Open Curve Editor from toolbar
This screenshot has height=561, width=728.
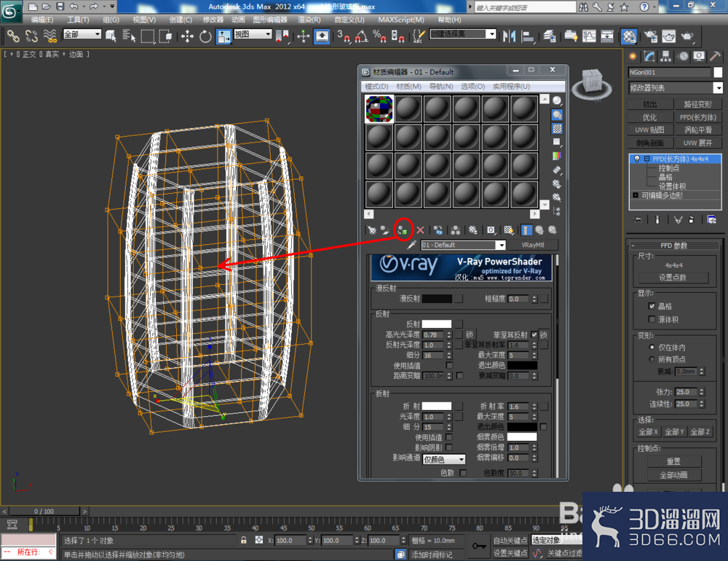pos(589,36)
